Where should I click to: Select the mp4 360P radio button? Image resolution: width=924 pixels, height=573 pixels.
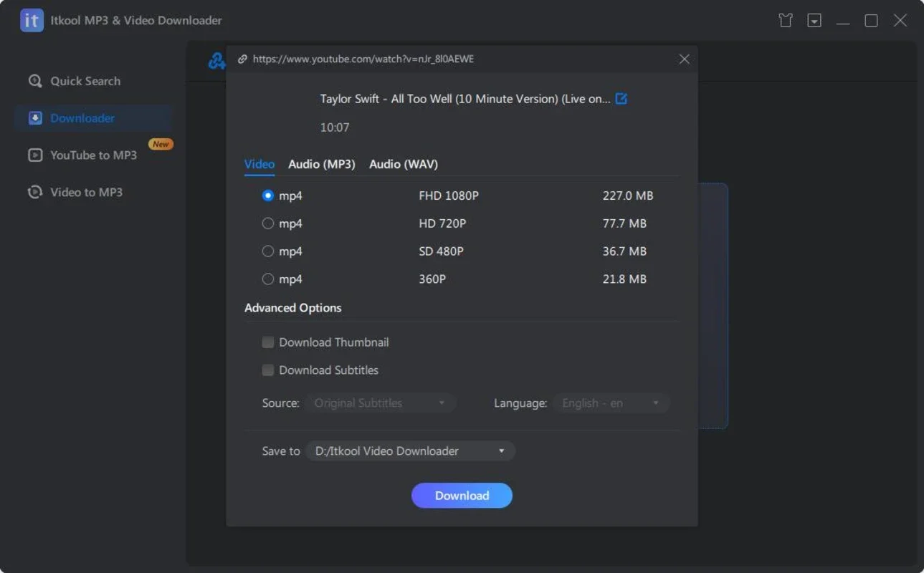268,279
